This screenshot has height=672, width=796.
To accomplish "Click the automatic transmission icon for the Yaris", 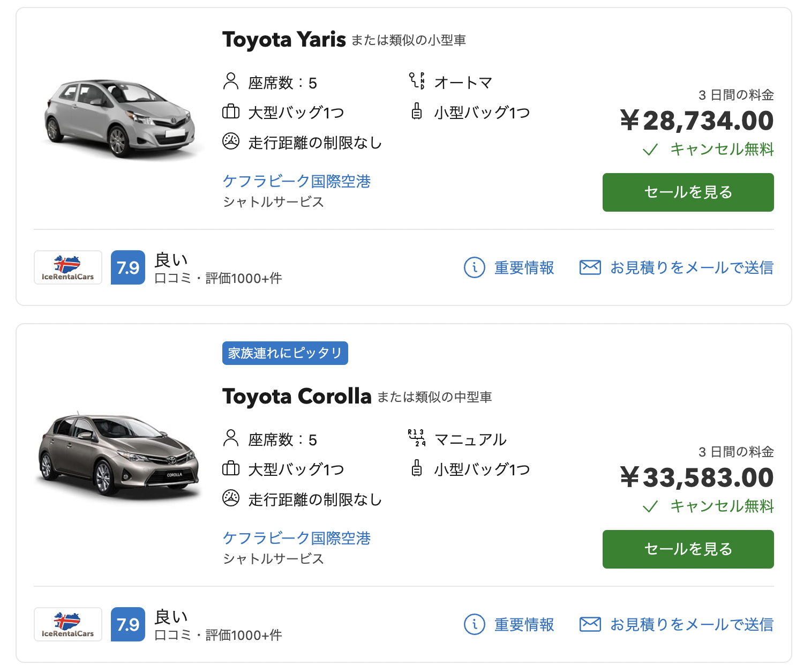I will coord(417,81).
